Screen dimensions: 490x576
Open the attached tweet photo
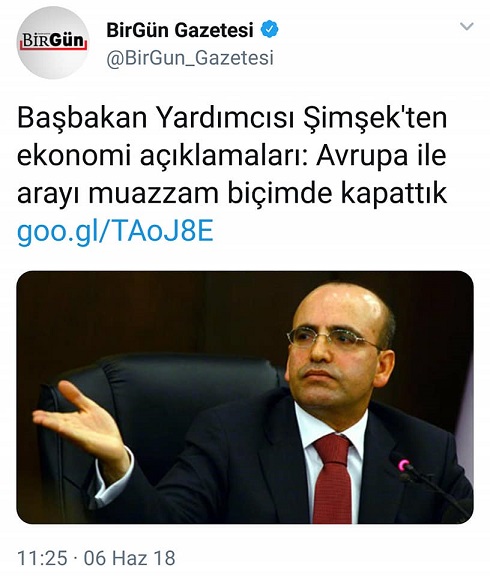pyautogui.click(x=245, y=397)
